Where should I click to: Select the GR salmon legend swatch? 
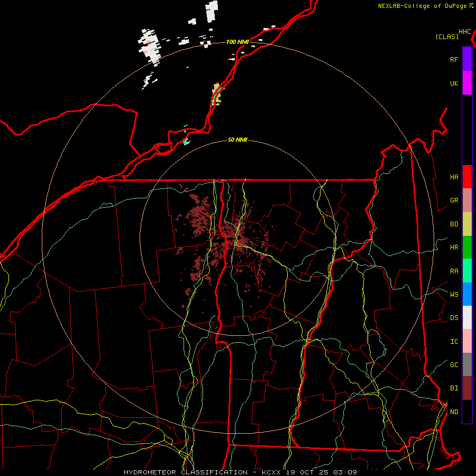pos(467,200)
